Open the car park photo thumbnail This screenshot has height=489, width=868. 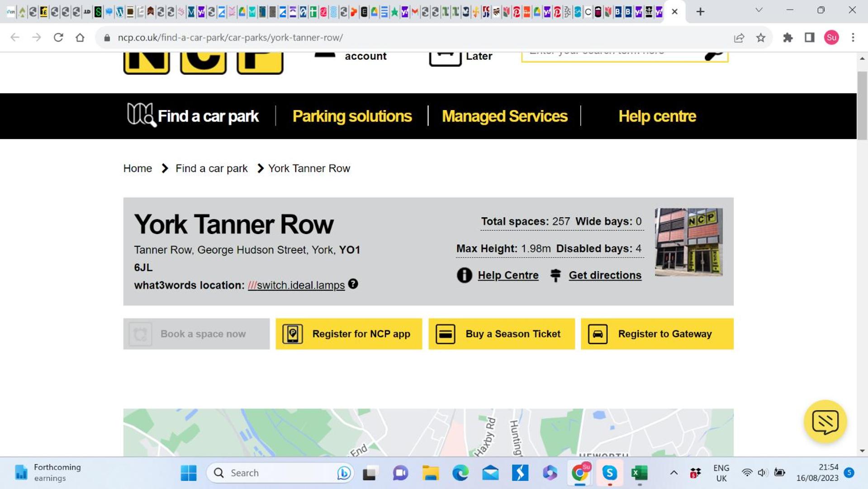click(688, 242)
